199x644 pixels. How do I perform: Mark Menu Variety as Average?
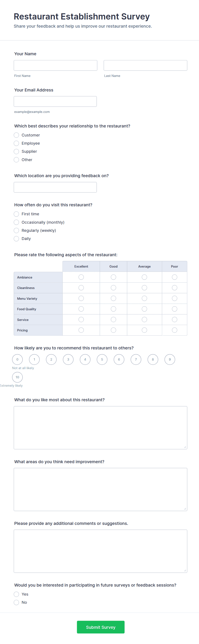[144, 298]
